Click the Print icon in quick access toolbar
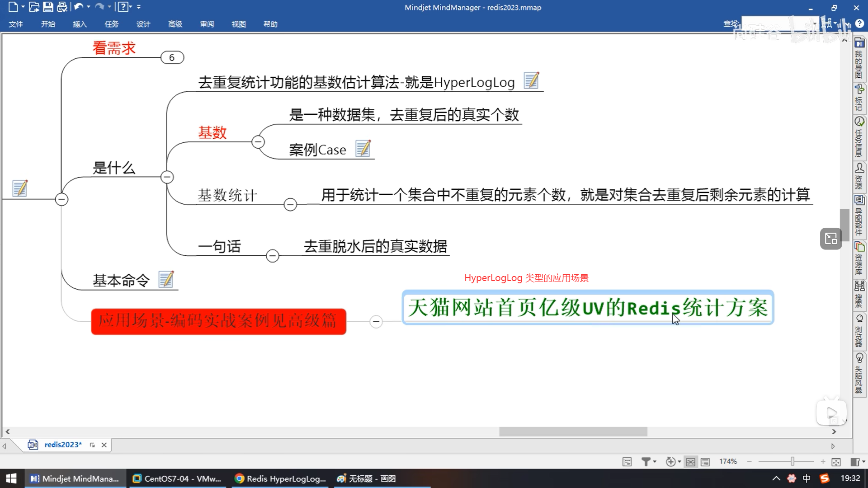This screenshot has width=868, height=488. [x=62, y=7]
